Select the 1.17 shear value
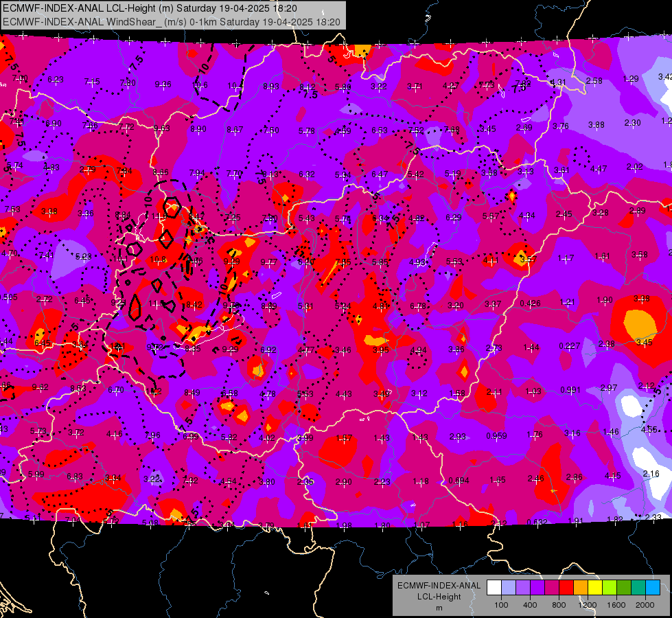672x618 pixels. click(x=566, y=258)
